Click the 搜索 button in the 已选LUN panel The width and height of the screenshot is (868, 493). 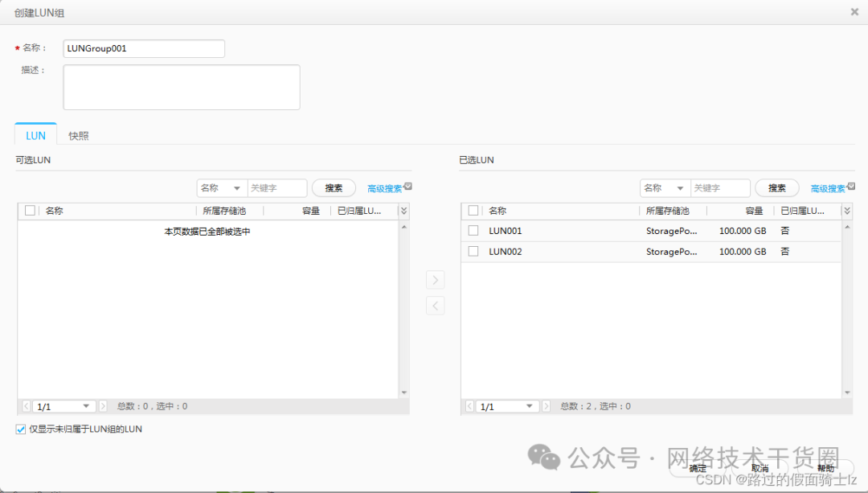776,187
